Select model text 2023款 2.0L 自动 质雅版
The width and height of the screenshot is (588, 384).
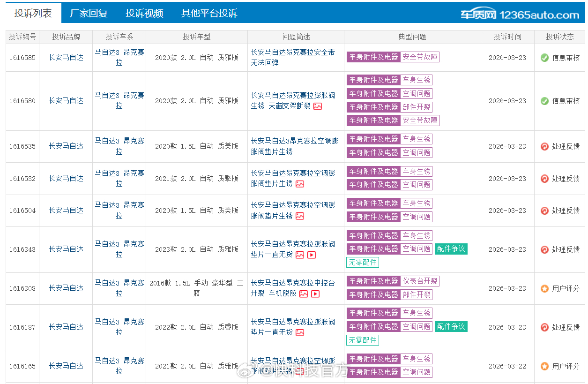tap(197, 249)
